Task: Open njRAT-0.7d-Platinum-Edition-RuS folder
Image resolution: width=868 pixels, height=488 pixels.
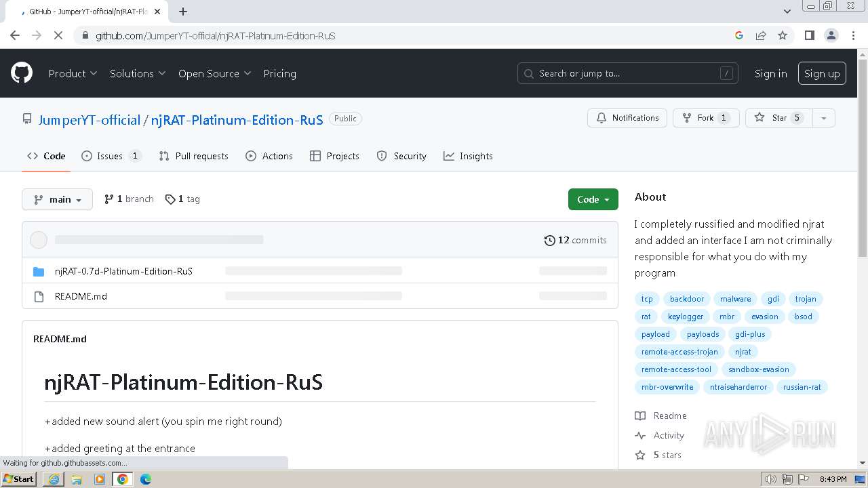Action: tap(123, 271)
